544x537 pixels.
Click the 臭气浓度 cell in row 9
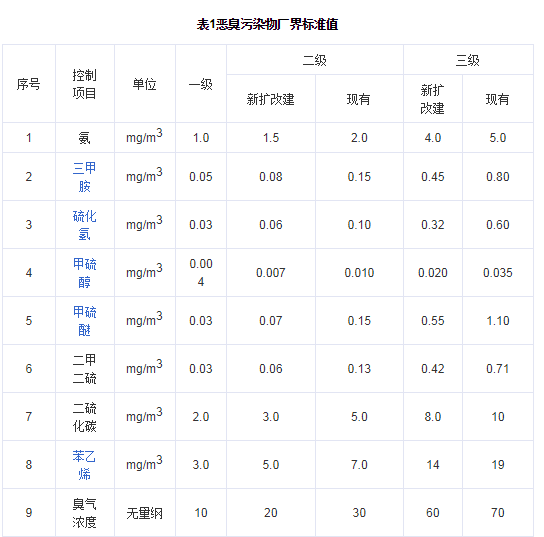point(84,513)
